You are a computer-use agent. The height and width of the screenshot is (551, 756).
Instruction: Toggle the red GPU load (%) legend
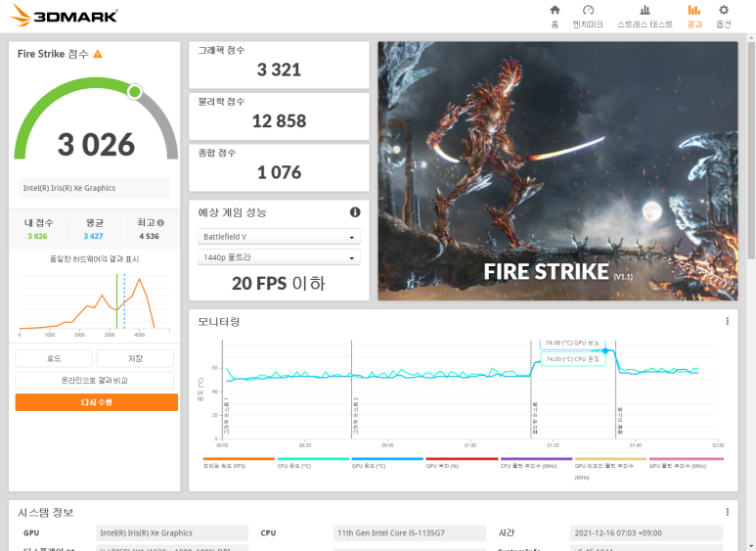(462, 462)
